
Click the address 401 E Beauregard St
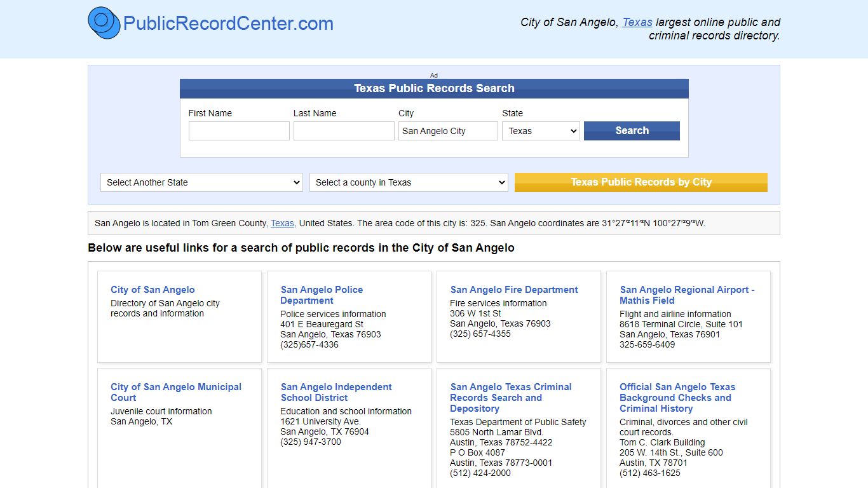322,324
